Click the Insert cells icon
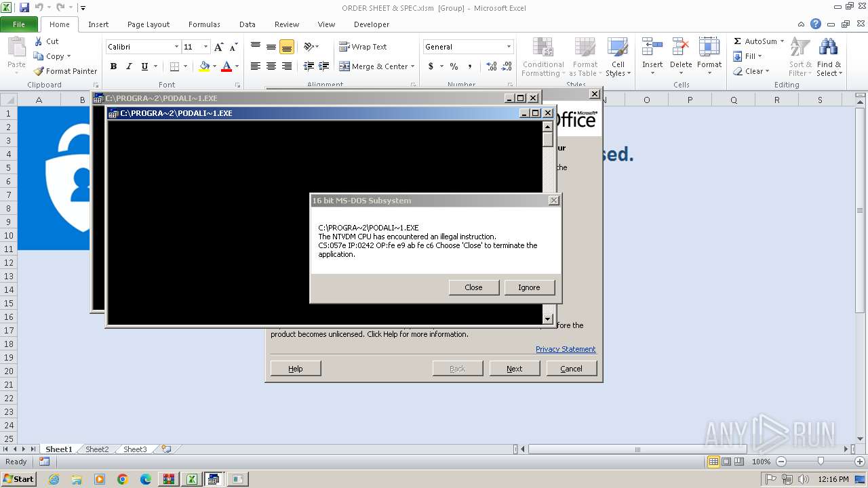Viewport: 868px width, 488px height. coord(652,47)
